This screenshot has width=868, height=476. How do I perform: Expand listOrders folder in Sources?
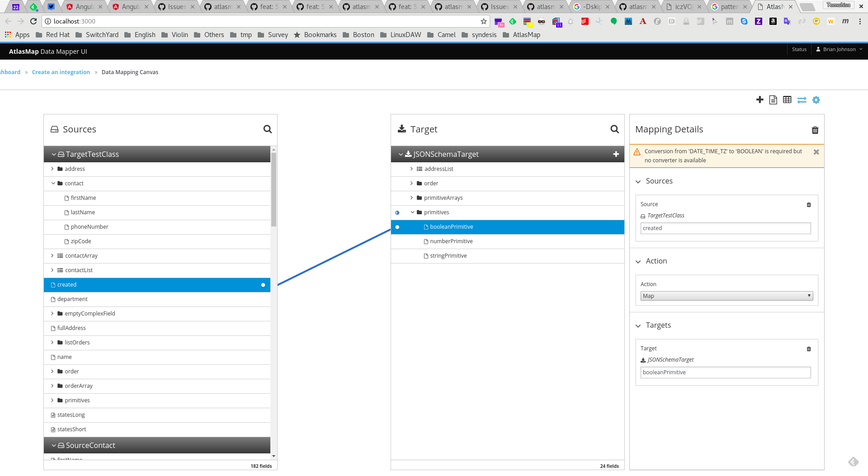pos(52,343)
